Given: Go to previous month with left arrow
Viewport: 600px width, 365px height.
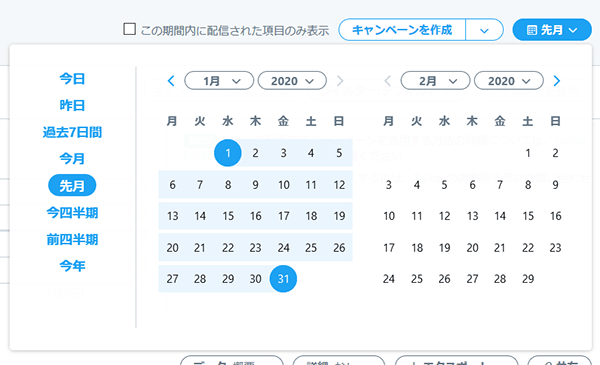Looking at the screenshot, I should coord(171,81).
